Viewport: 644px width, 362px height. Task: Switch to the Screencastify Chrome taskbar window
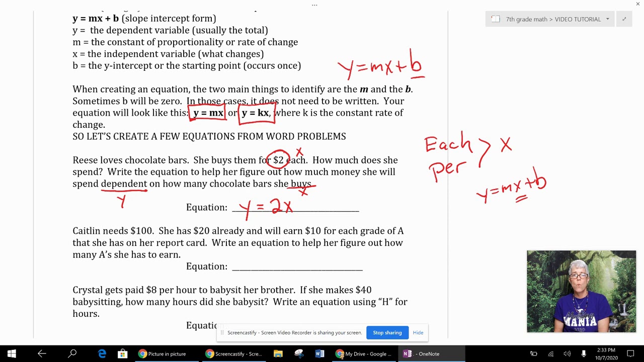[234, 354]
